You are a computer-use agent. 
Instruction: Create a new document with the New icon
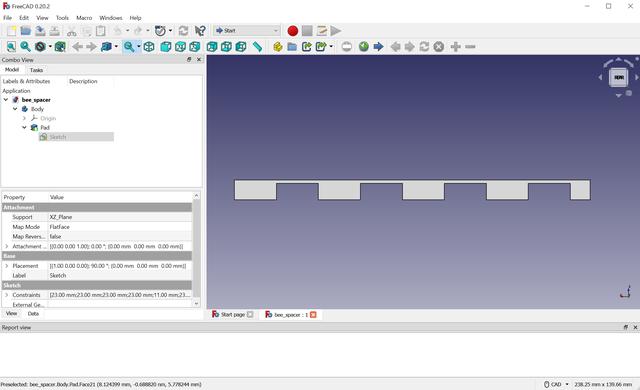[11, 31]
